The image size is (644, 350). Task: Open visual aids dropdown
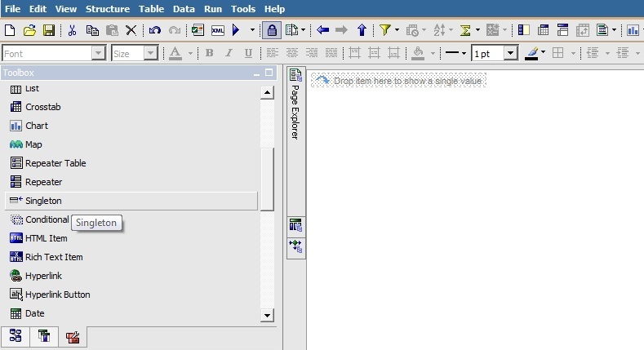pos(303,30)
